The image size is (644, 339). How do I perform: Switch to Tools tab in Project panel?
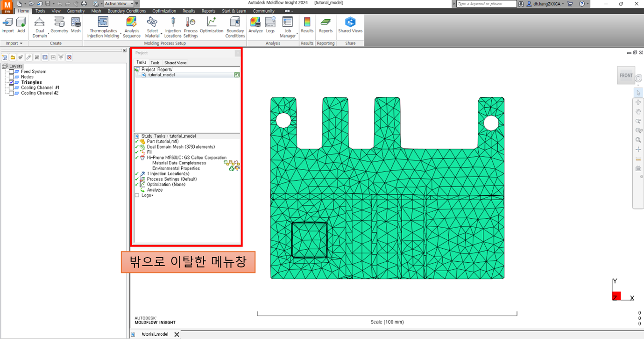(155, 63)
